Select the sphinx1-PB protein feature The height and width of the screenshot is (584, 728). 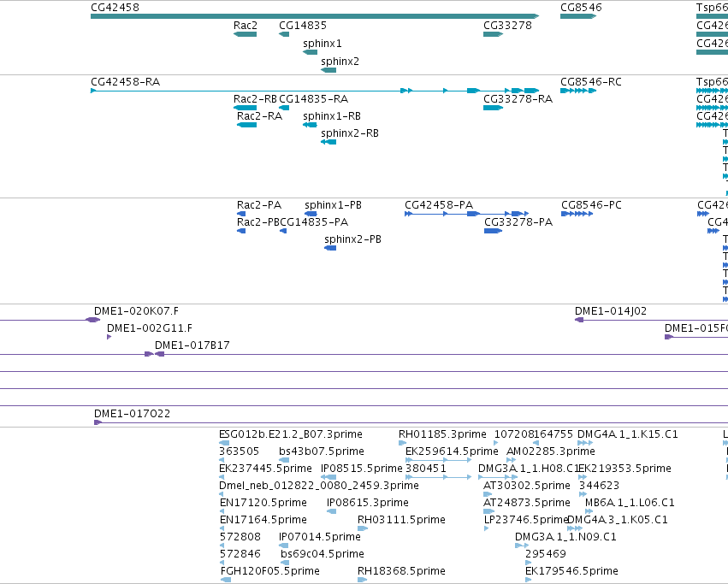pos(311,214)
